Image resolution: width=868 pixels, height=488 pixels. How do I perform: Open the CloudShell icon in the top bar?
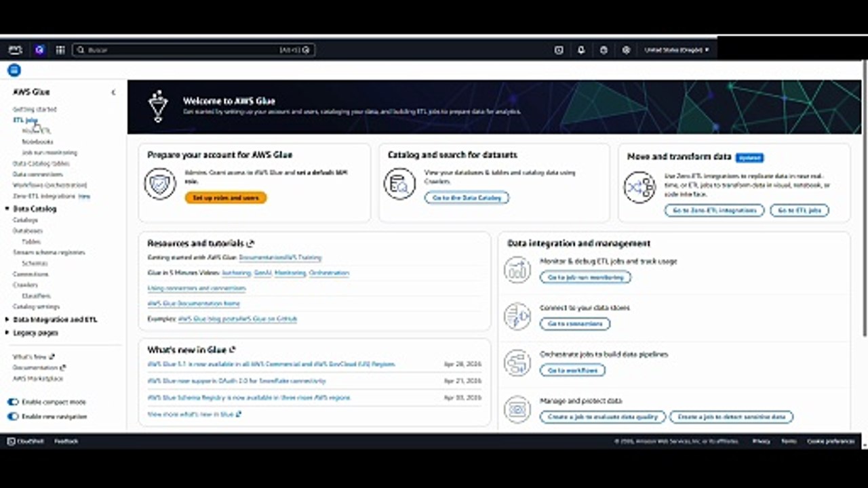pyautogui.click(x=559, y=49)
